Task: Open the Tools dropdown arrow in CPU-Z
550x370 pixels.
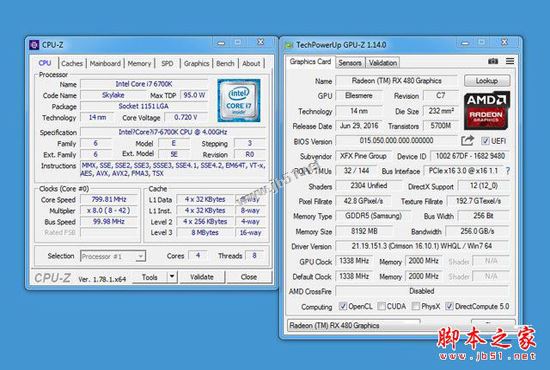Action: (x=172, y=277)
